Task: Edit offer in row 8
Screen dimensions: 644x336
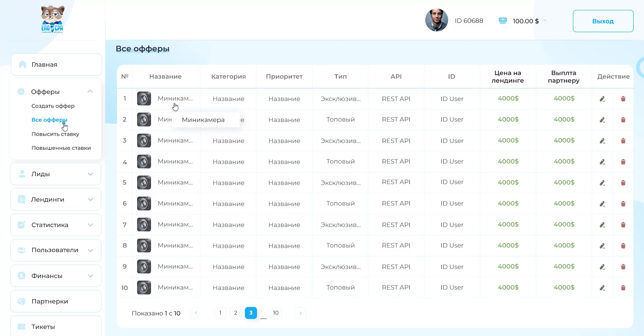Action: pos(602,246)
